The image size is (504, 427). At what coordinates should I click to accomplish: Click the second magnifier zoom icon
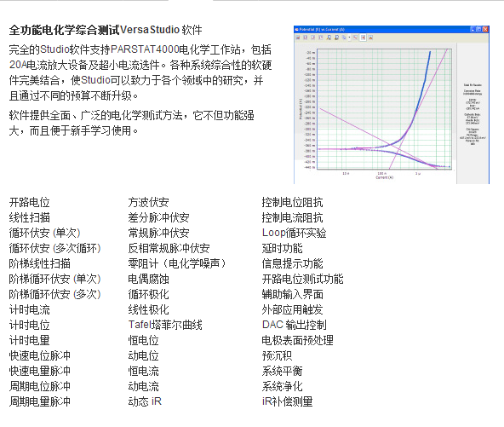point(336,38)
